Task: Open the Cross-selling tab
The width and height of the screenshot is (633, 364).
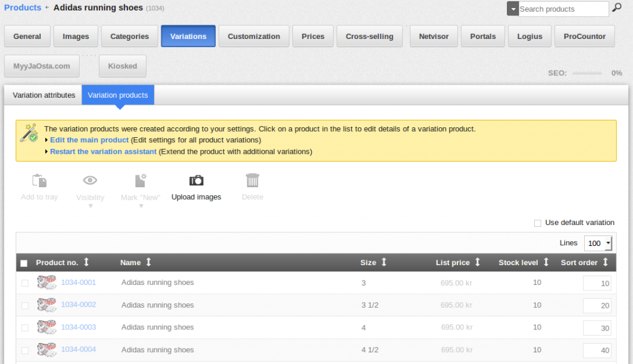Action: coord(370,36)
